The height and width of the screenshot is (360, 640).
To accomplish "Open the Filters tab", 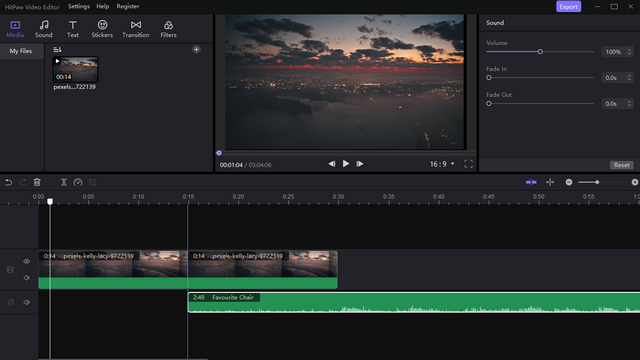I will pyautogui.click(x=168, y=29).
